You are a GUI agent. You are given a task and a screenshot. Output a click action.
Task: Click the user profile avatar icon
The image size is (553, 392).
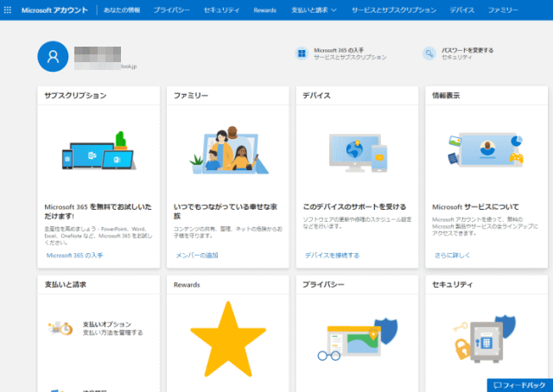53,56
